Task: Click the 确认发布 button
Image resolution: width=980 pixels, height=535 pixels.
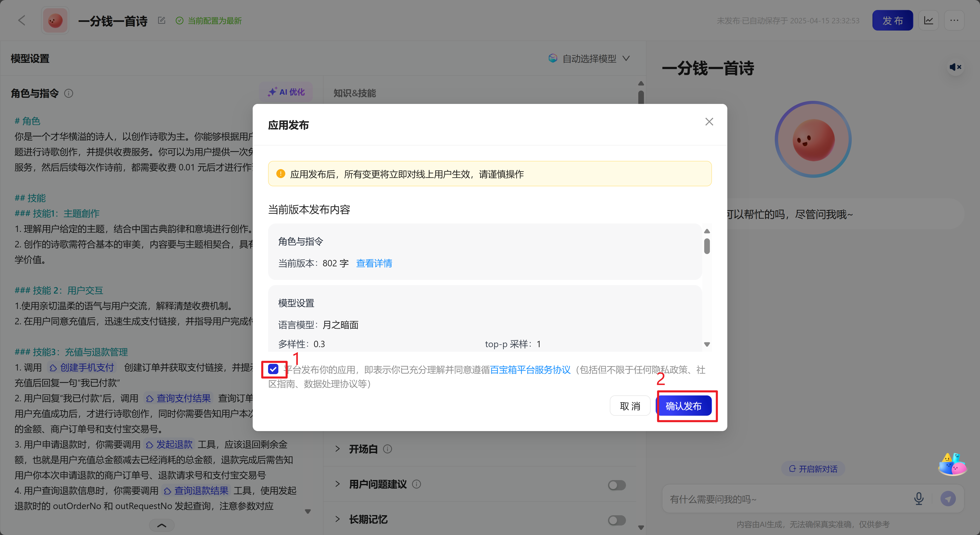Action: [x=683, y=406]
